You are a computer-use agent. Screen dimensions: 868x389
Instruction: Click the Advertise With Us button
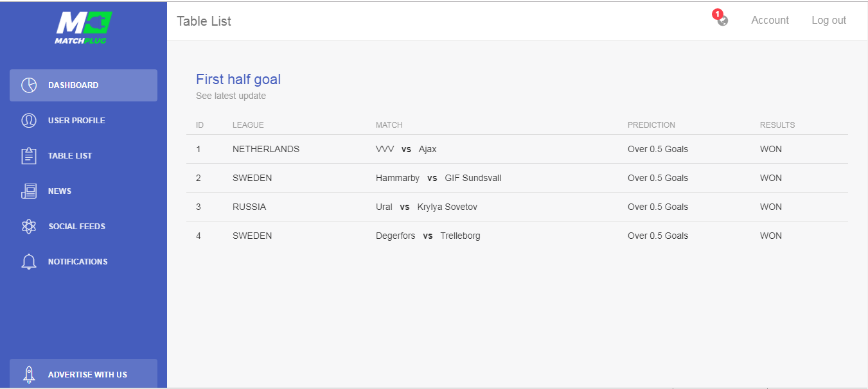(x=84, y=374)
